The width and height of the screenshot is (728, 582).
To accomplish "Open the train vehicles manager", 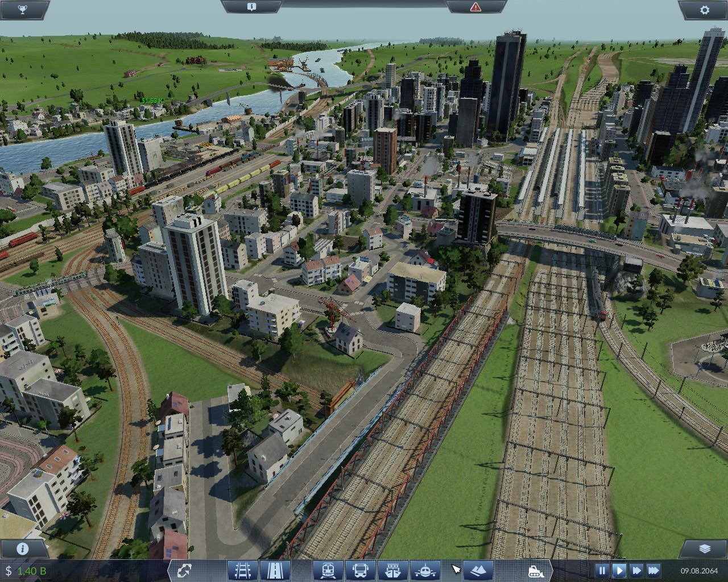I will point(328,570).
